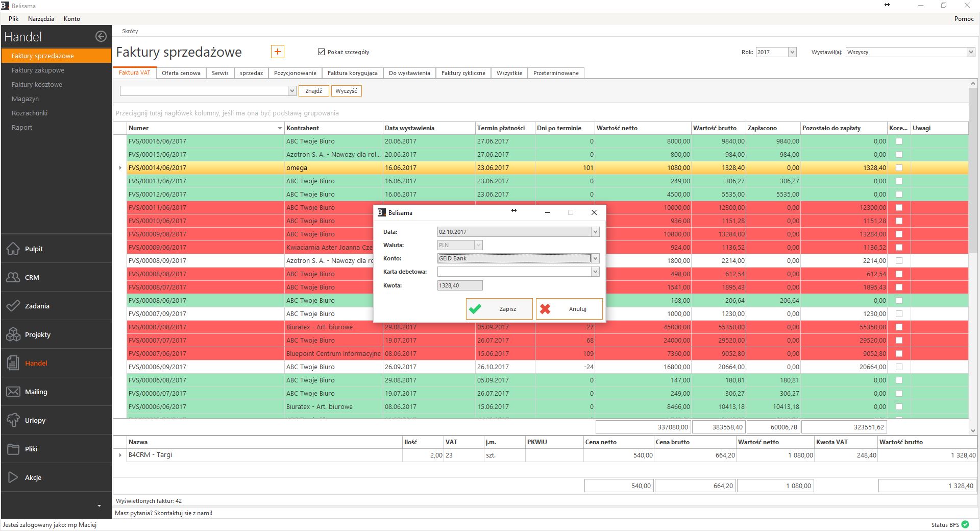Open Urlopy tree icon
Screen dimensions: 980x531
click(13, 420)
